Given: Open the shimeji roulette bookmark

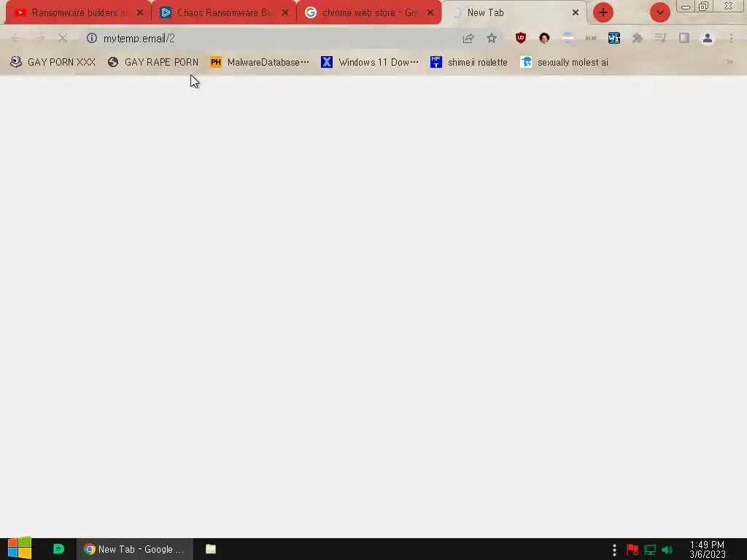Looking at the screenshot, I should (x=469, y=62).
